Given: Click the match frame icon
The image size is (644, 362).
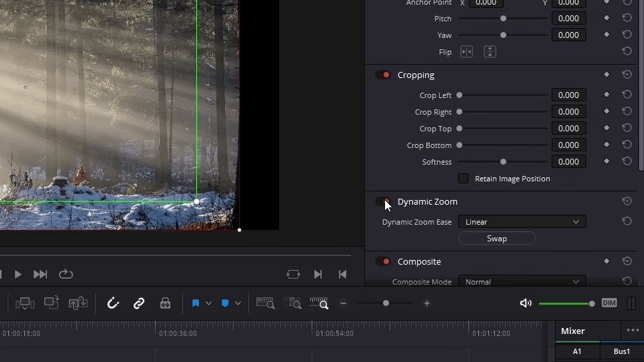Looking at the screenshot, I should 293,274.
